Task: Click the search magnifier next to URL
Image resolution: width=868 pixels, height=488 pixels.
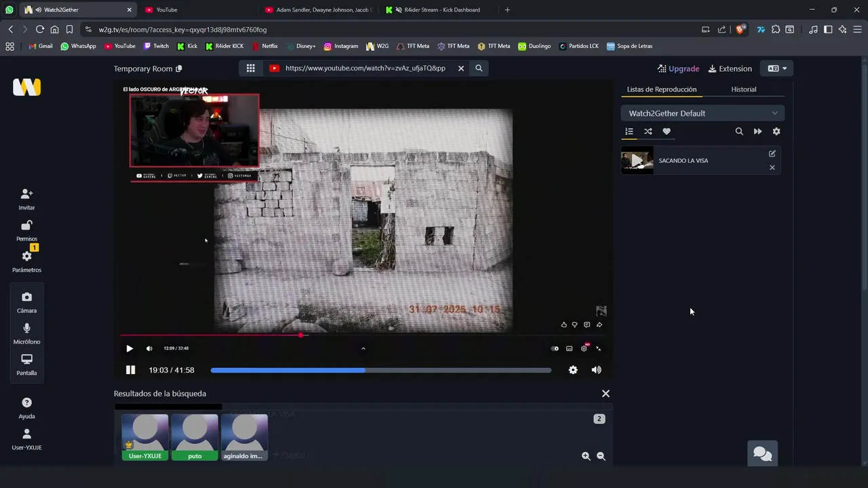Action: click(x=479, y=68)
